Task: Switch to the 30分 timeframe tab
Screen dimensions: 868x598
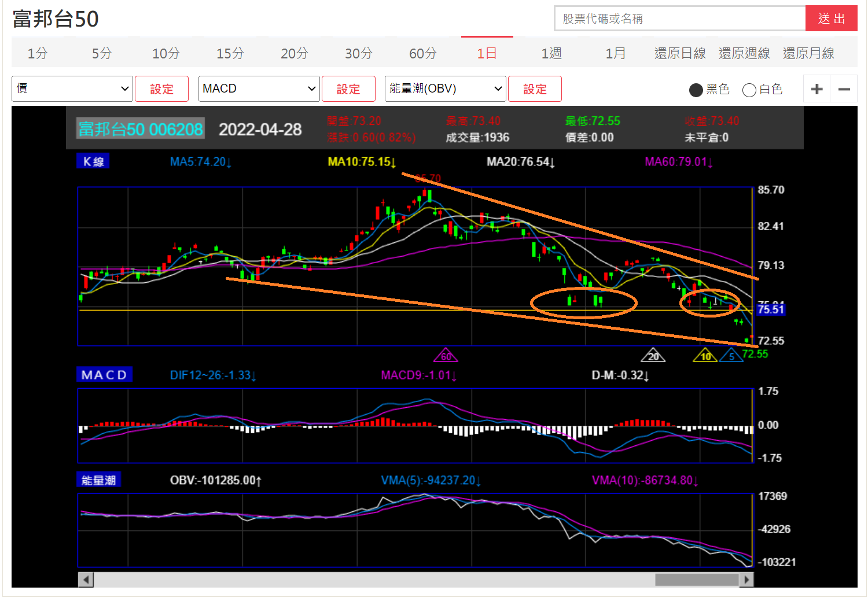Action: coord(359,53)
